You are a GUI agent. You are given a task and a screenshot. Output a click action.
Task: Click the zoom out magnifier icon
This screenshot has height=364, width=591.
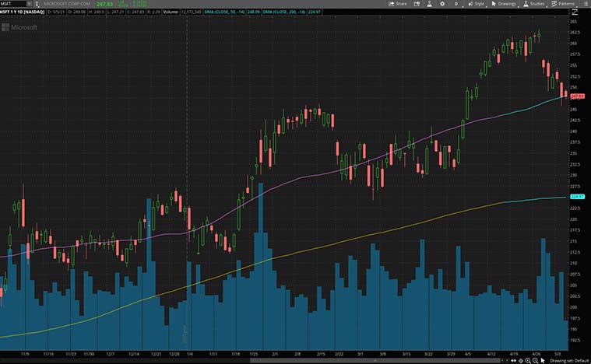click(535, 361)
